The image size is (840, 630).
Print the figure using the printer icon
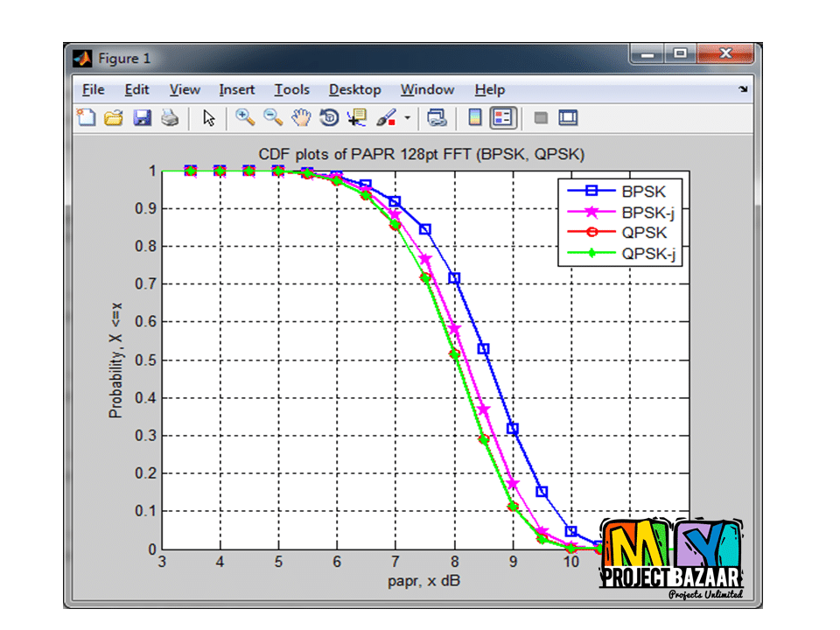click(170, 118)
